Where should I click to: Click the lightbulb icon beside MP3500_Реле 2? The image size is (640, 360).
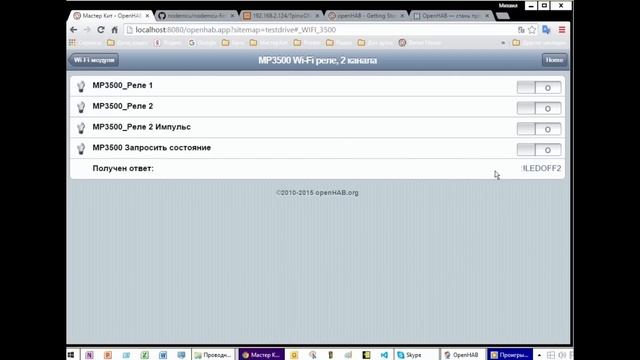coord(81,107)
